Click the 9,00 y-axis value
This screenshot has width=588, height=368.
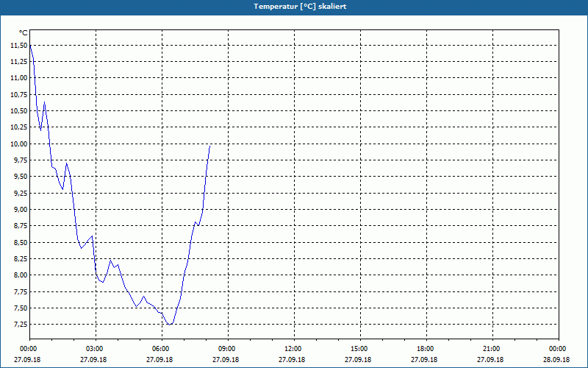(21, 209)
